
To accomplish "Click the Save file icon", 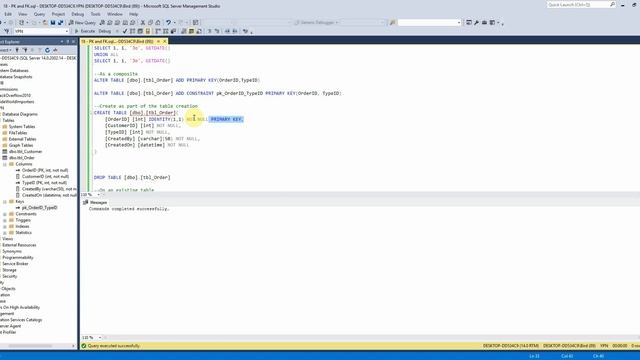I will 53,22.
